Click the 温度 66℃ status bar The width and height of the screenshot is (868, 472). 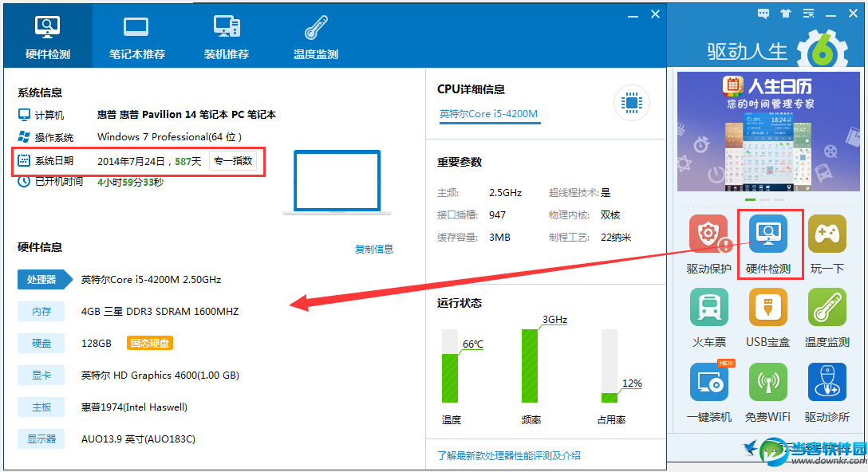click(450, 366)
